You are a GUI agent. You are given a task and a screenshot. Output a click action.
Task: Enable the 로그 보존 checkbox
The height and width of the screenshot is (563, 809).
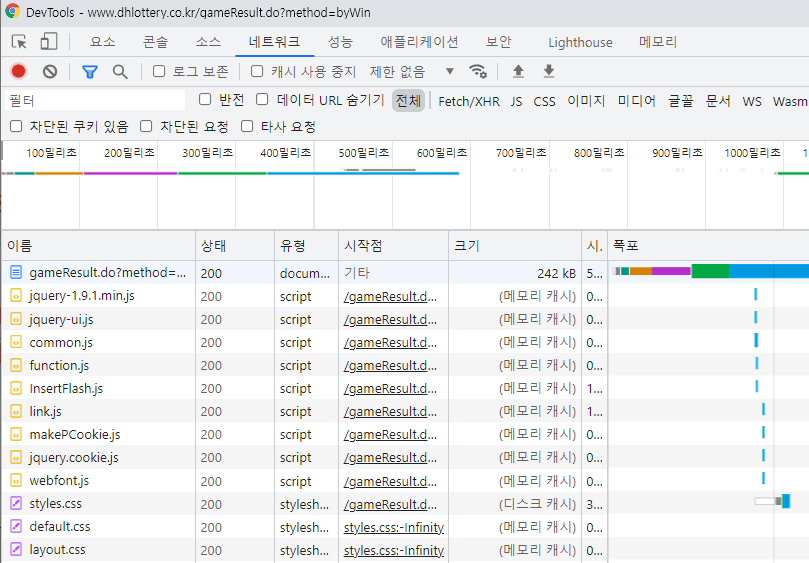click(x=159, y=71)
